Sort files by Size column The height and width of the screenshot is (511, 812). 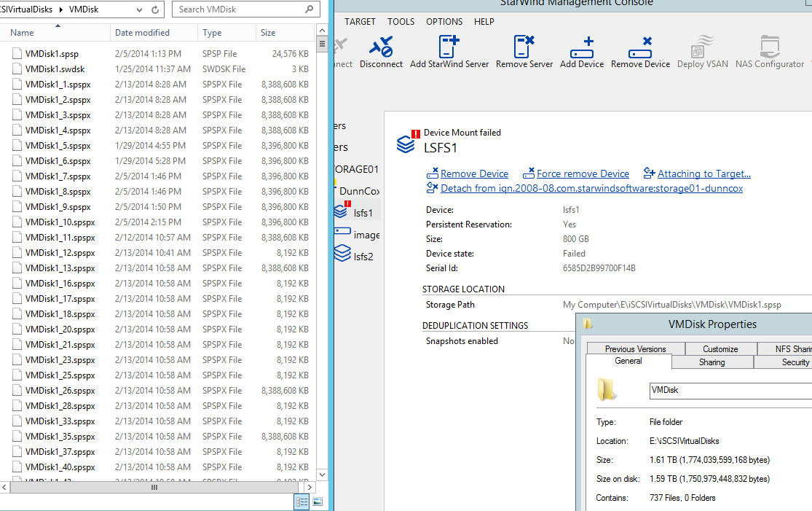[284, 33]
